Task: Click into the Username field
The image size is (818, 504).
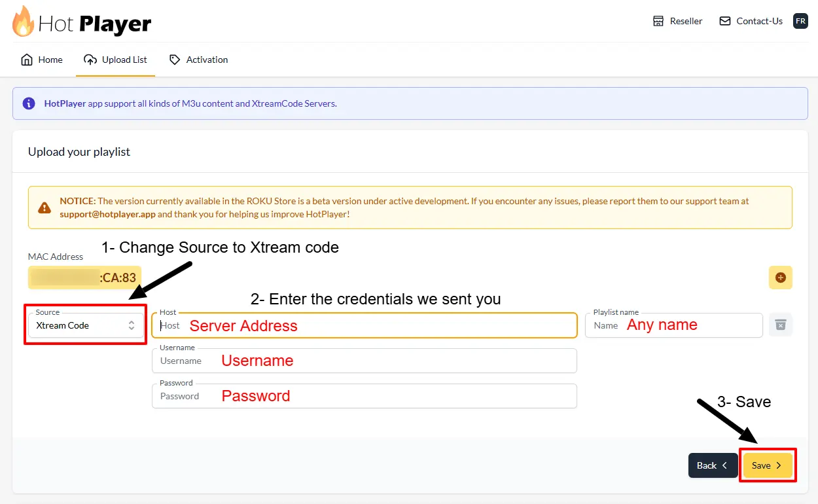Action: [365, 361]
